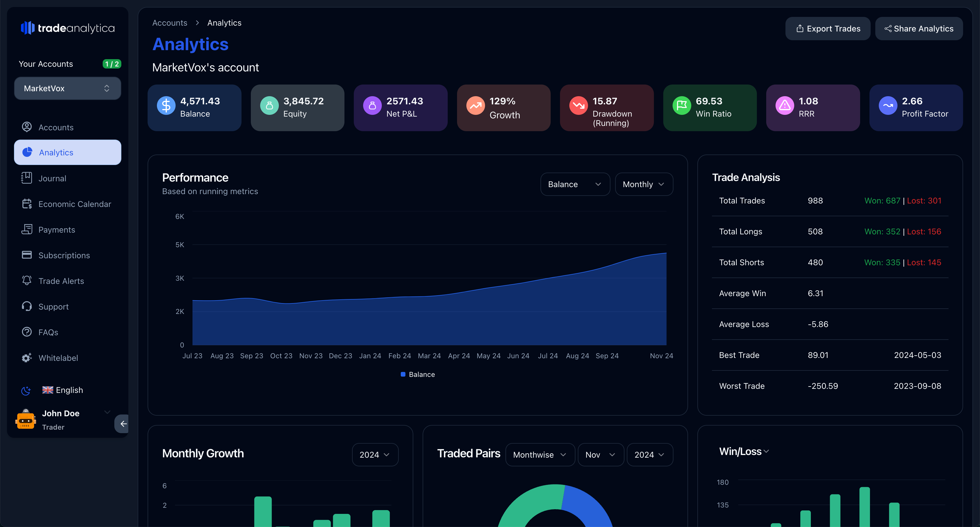The height and width of the screenshot is (527, 980).
Task: Open the Monthly interval dropdown in Performance
Action: pos(644,184)
